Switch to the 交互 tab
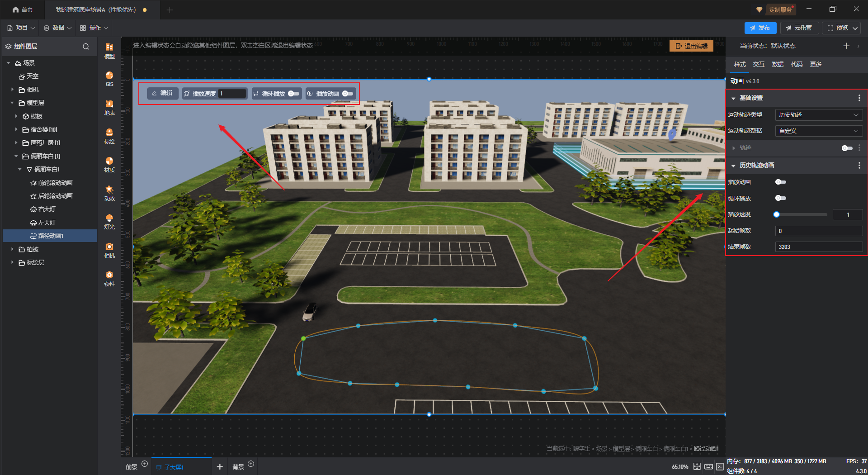 [759, 64]
